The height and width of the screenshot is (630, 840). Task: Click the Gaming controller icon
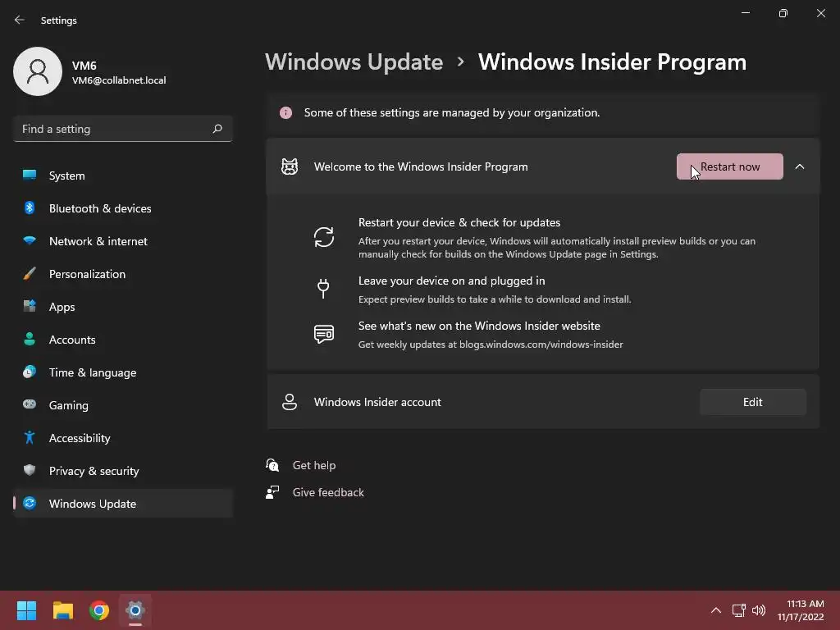(x=30, y=404)
